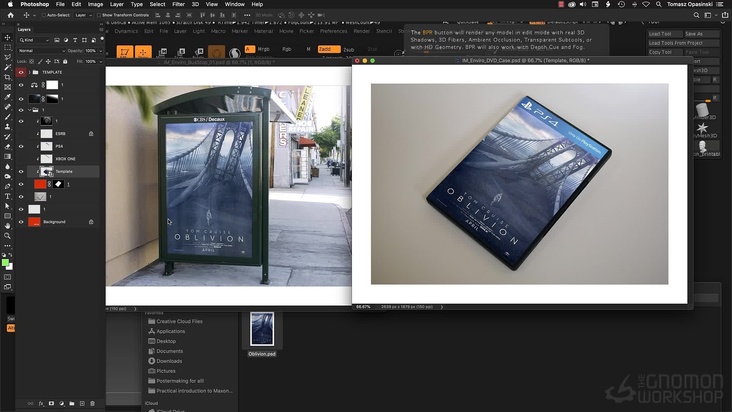
Task: Select the Magic Wand tool
Action: [7, 67]
